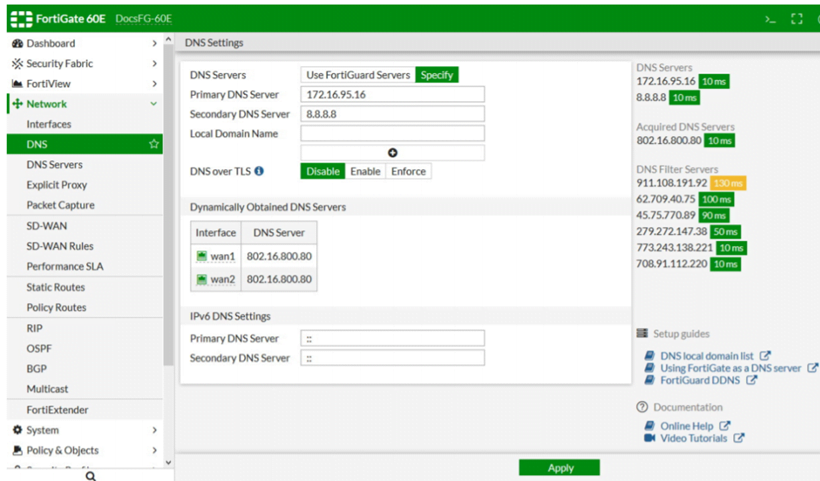The height and width of the screenshot is (481, 820).
Task: Click the 130 ms latency badge
Action: tap(728, 183)
